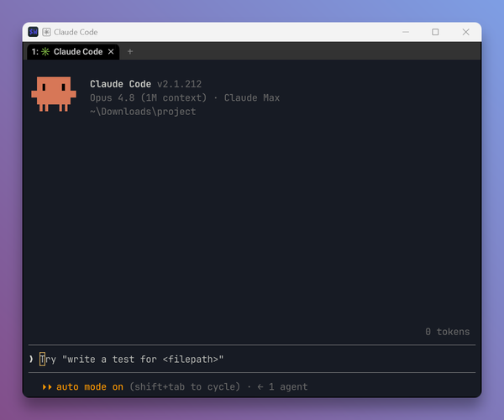Click the prompt chevron symbol

[x=31, y=359]
